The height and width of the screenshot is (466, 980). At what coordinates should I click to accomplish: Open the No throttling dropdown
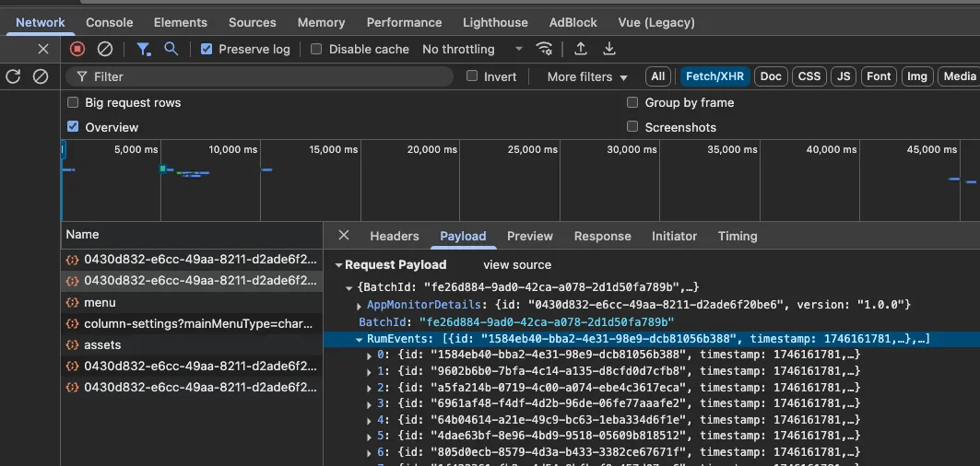pos(471,49)
